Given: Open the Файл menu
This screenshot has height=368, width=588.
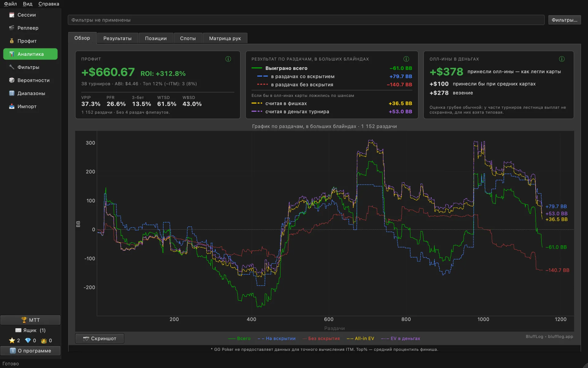Looking at the screenshot, I should (x=10, y=4).
